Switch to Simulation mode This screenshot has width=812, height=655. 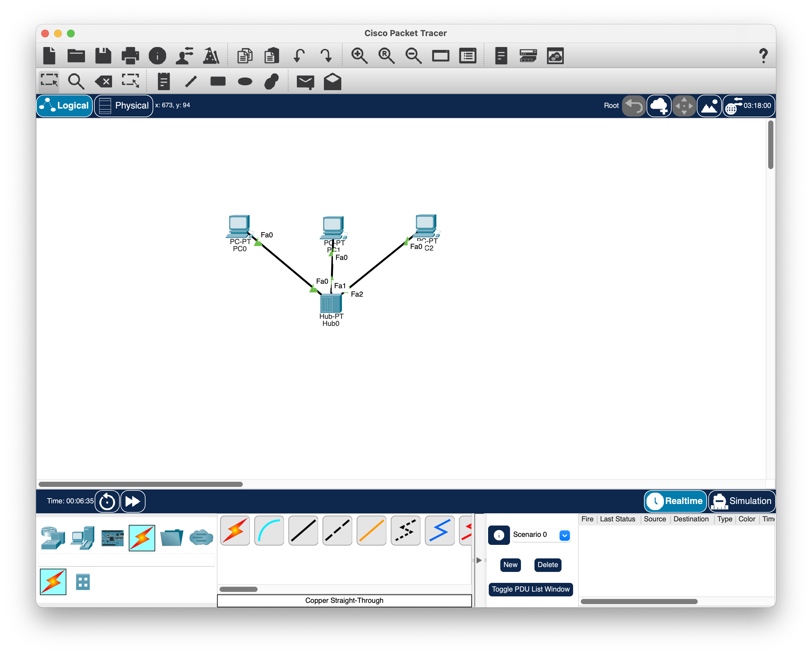(x=741, y=501)
